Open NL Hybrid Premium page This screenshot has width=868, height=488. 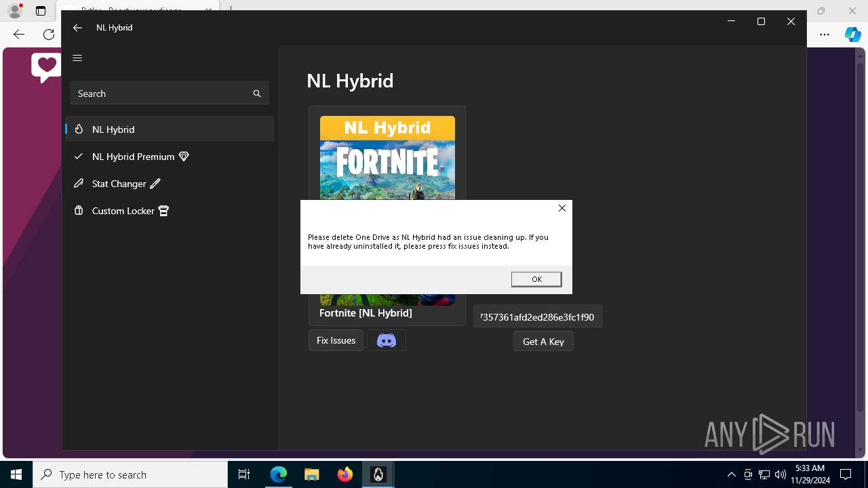point(170,157)
